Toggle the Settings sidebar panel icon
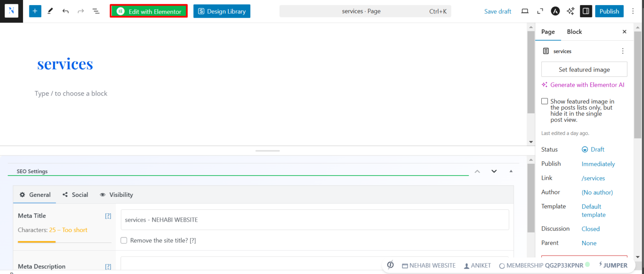This screenshot has width=644, height=274. (x=586, y=11)
